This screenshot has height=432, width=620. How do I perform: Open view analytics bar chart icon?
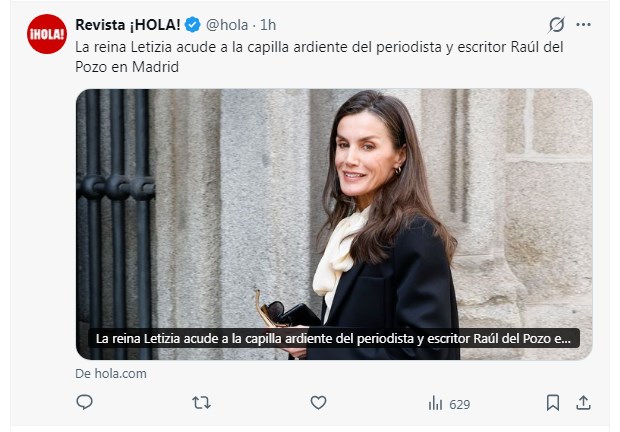pos(435,403)
